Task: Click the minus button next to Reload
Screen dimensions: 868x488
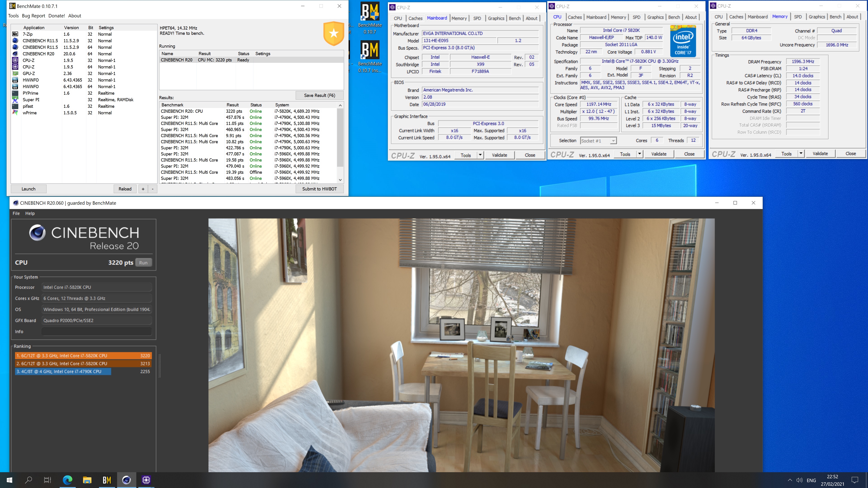Action: pos(153,189)
